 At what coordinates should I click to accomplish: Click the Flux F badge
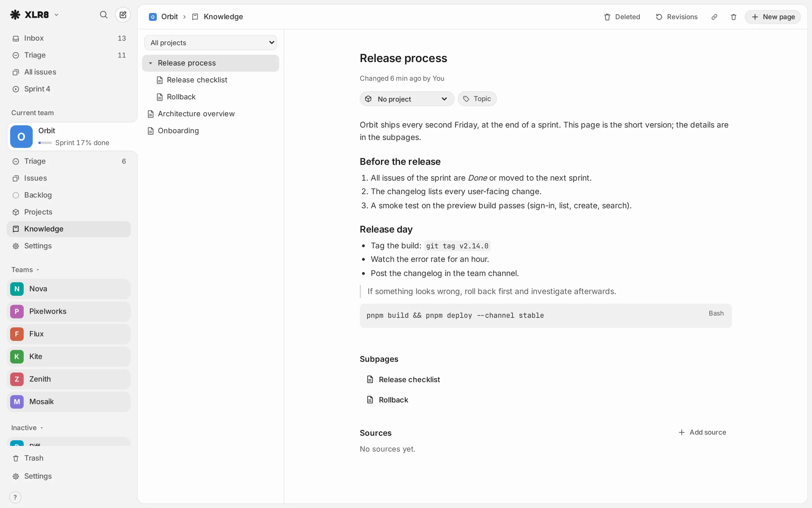pos(17,334)
